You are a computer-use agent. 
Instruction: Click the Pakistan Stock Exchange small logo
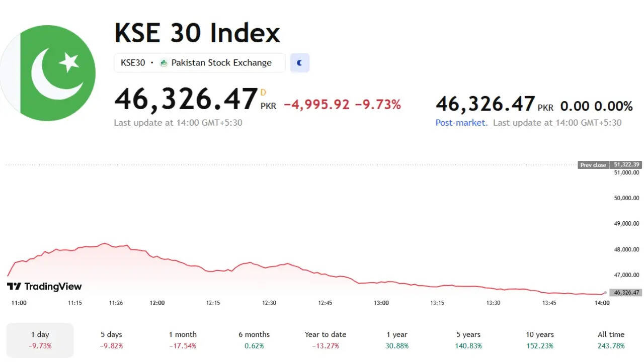coord(164,63)
